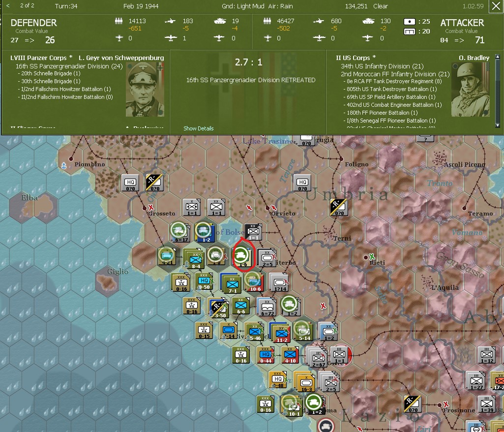Select the 10-6 armored counter
Viewport: 504px width, 432px height.
pyautogui.click(x=255, y=282)
